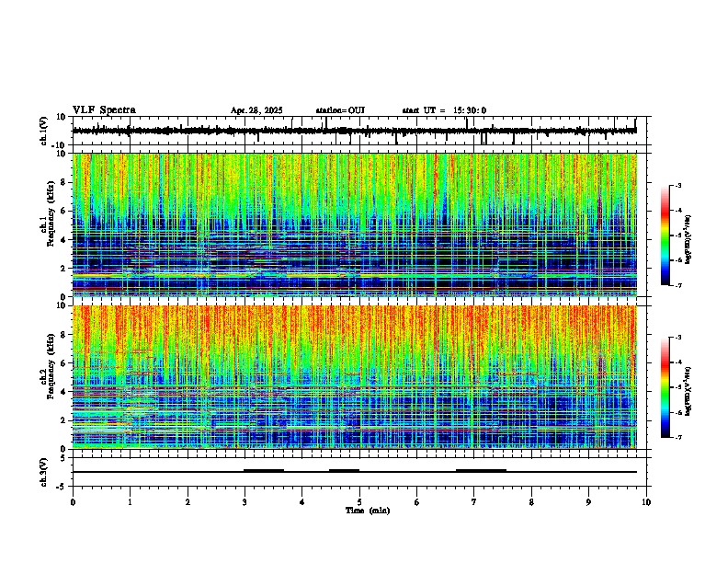Click the "-3" label on ch.1 colorbar
The width and height of the screenshot is (728, 563).
[678, 185]
